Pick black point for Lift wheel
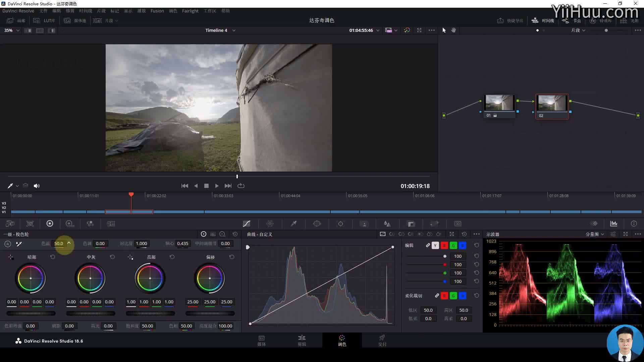 [x=11, y=257]
